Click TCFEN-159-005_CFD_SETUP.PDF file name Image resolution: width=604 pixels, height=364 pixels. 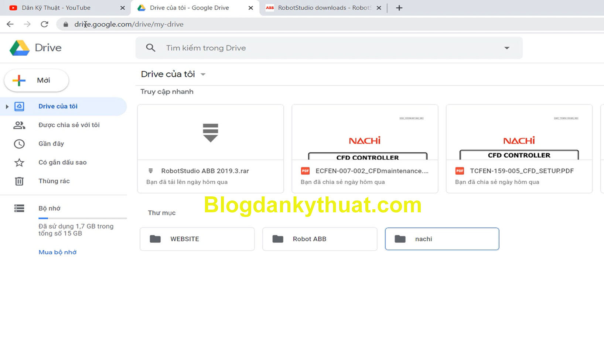pos(522,171)
